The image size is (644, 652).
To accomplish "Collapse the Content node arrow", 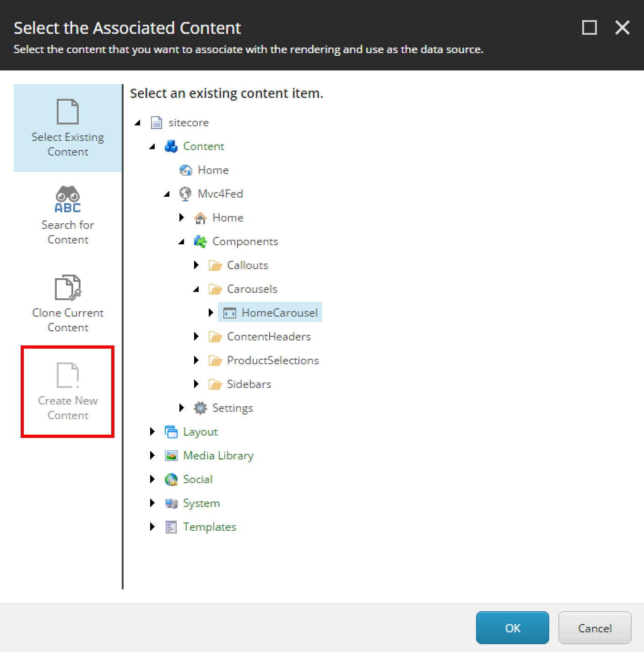I will (x=152, y=146).
